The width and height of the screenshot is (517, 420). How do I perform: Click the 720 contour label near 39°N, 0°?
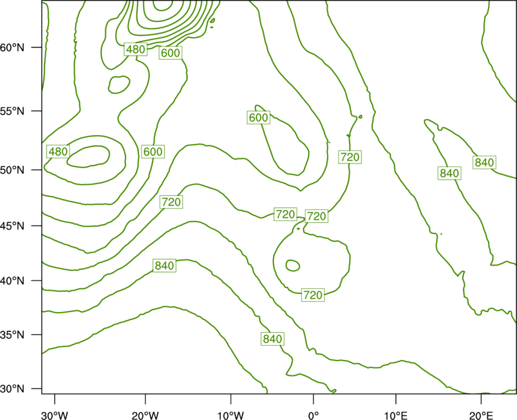(x=313, y=295)
